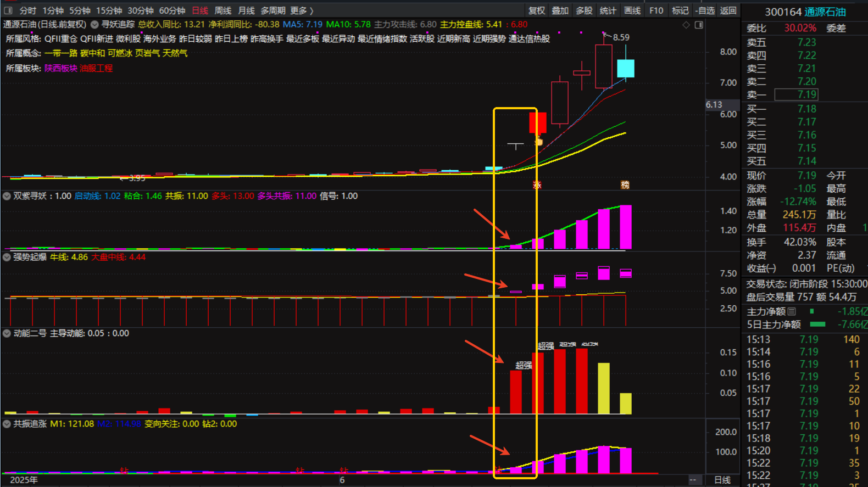This screenshot has height=487, width=868.
Task: Click the 卖一 price box 7.19
Action: [x=796, y=94]
